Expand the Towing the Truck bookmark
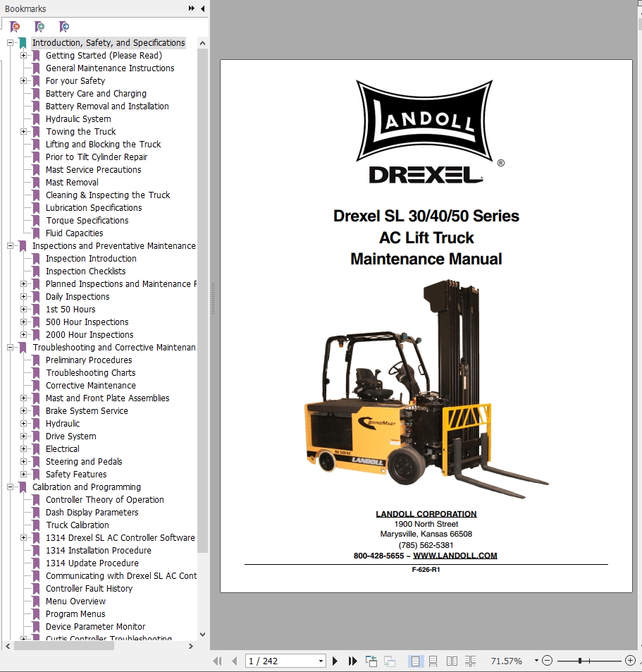 coord(23,132)
